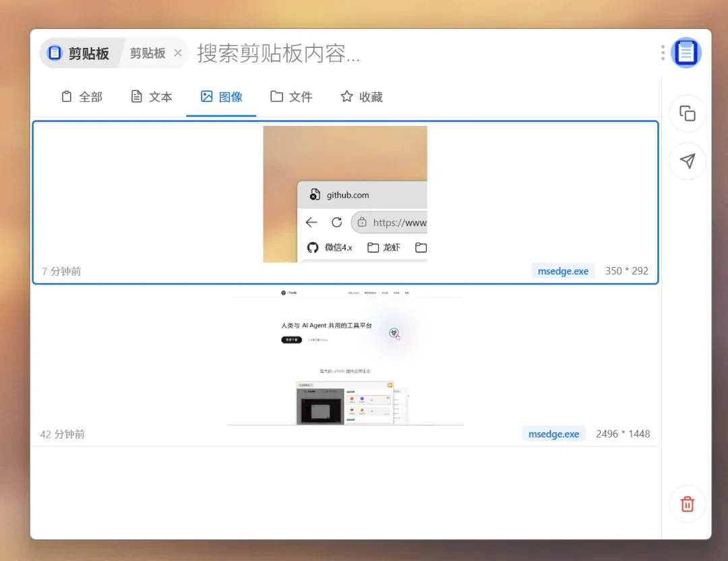Click the 2496 * 1448 dimensions text

click(623, 434)
